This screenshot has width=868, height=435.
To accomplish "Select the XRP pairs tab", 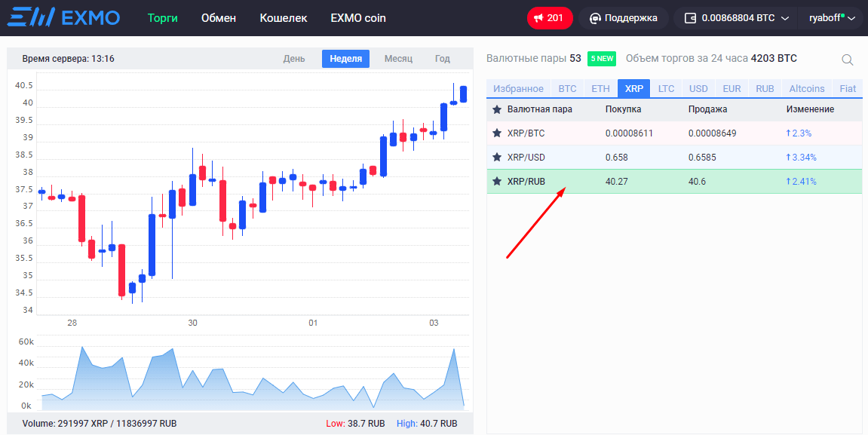I will (x=633, y=88).
